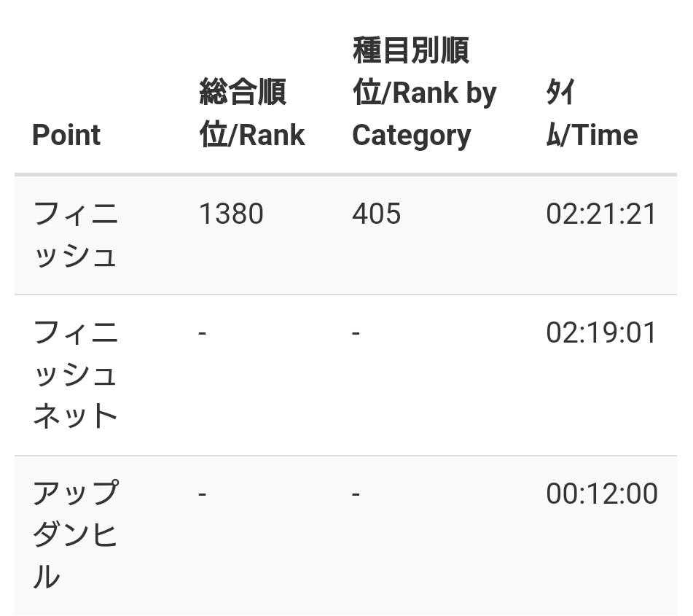Select the フィニッシュ row label

coord(76,235)
